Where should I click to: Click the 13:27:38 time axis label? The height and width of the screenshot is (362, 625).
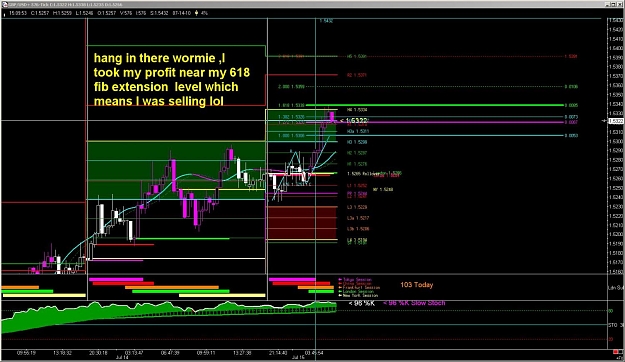click(242, 353)
